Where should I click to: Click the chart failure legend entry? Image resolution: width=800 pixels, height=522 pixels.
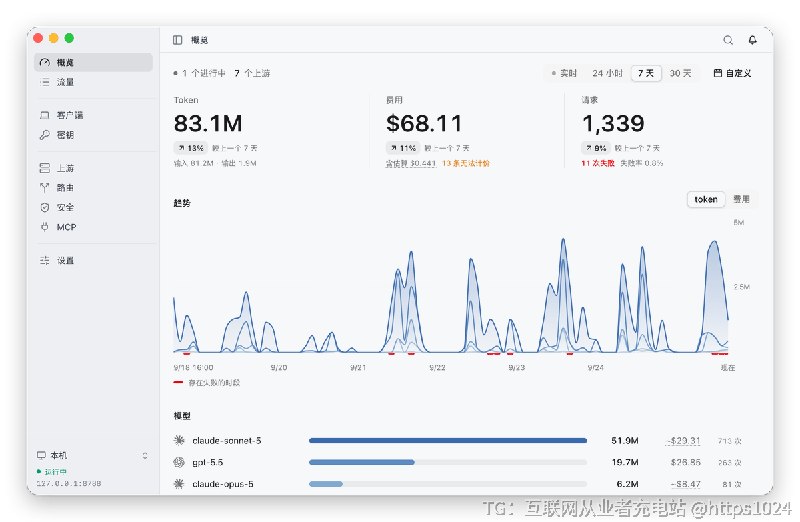(x=207, y=382)
